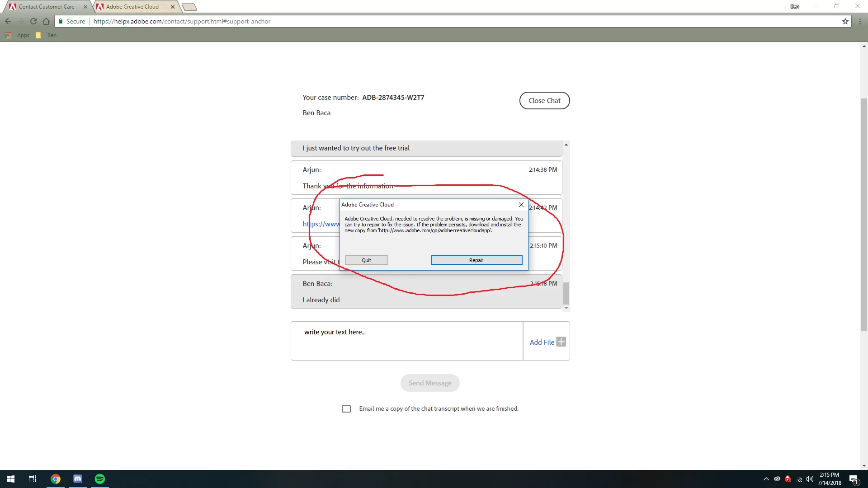Open Spotify from the taskbar
The height and width of the screenshot is (488, 868).
coord(100,479)
